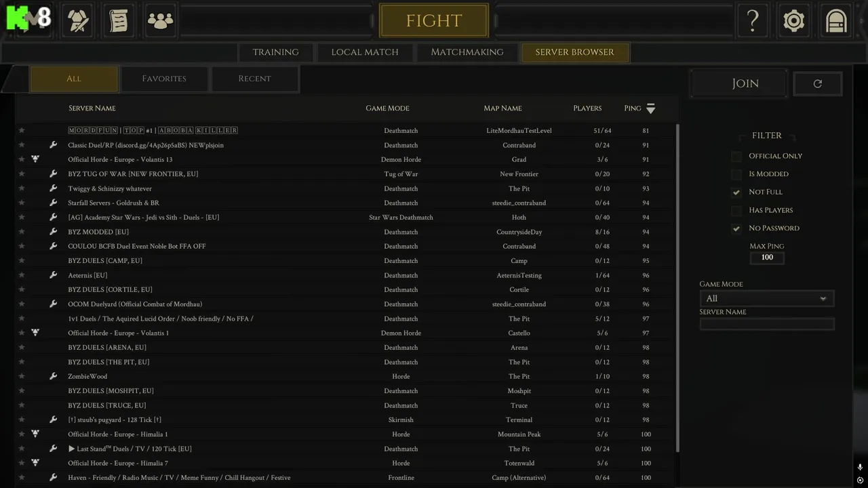Open the party group icon
Image resolution: width=868 pixels, height=488 pixels.
pyautogui.click(x=161, y=21)
